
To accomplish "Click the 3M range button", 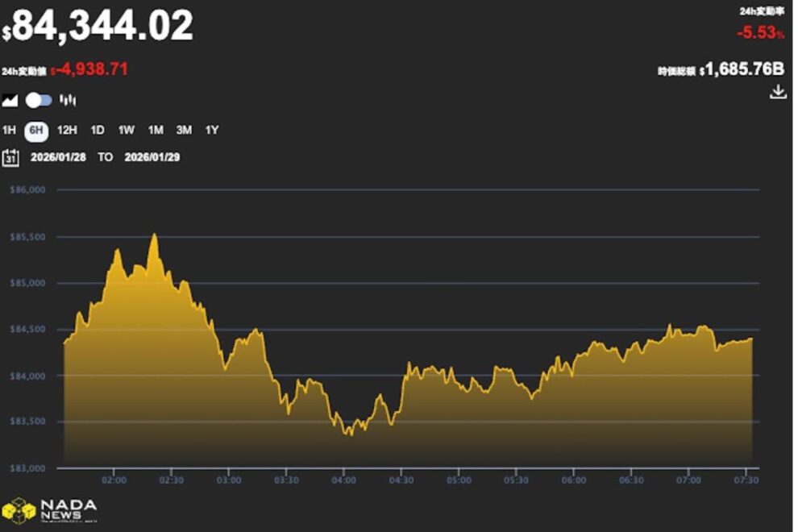I will click(184, 129).
